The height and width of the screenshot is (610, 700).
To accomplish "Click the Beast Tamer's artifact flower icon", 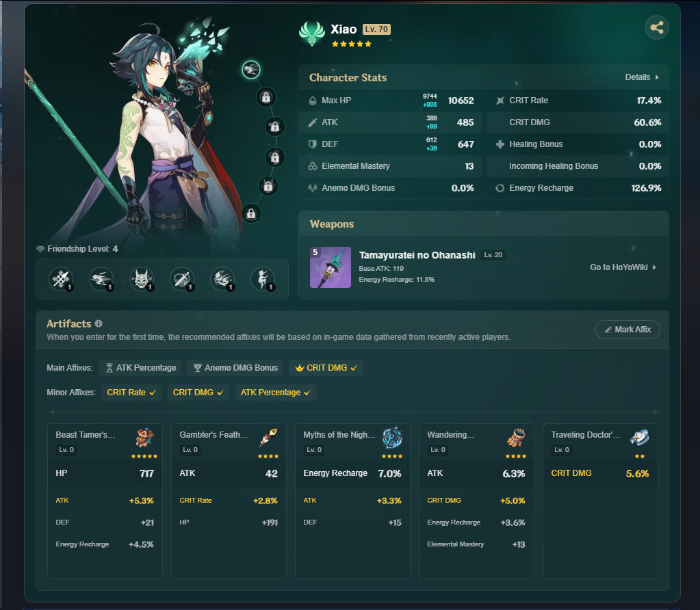I will (x=145, y=437).
